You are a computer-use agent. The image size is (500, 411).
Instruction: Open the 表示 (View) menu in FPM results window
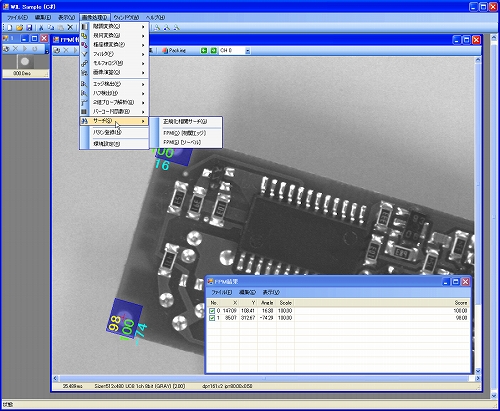pos(271,292)
